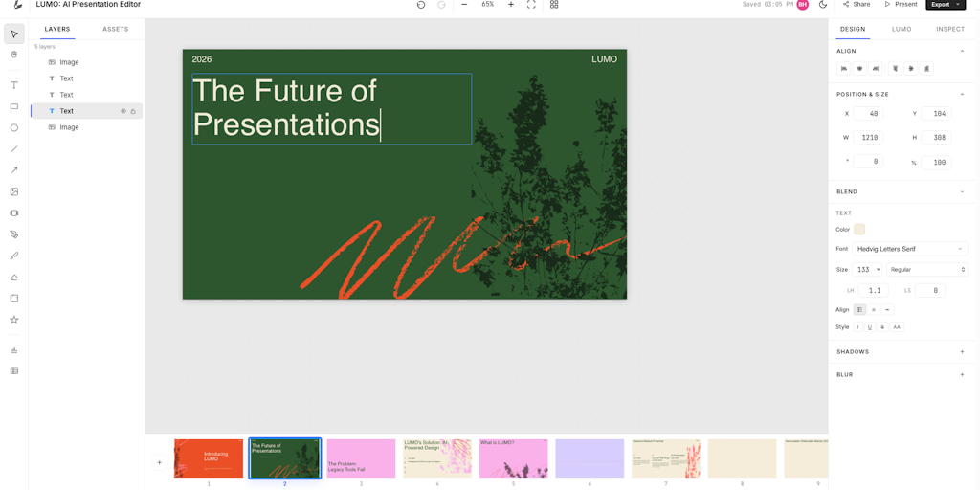This screenshot has width=980, height=490.
Task: Open the Hedvig Letters Serif font dropdown
Action: (910, 249)
